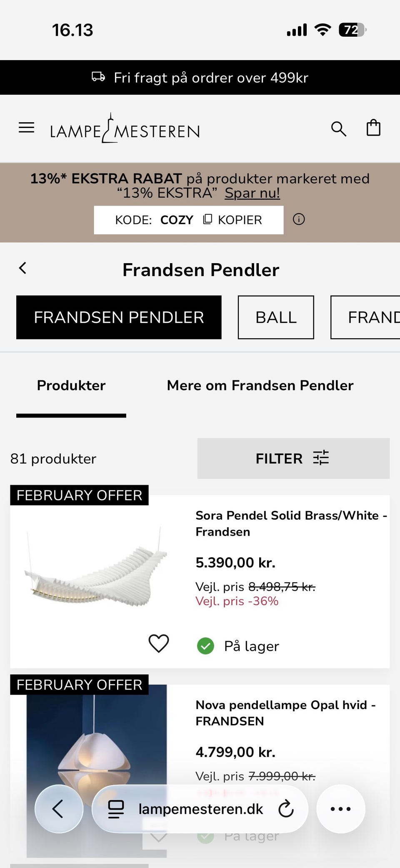This screenshot has width=400, height=868.
Task: Tap the search magnifier icon
Action: coord(338,129)
